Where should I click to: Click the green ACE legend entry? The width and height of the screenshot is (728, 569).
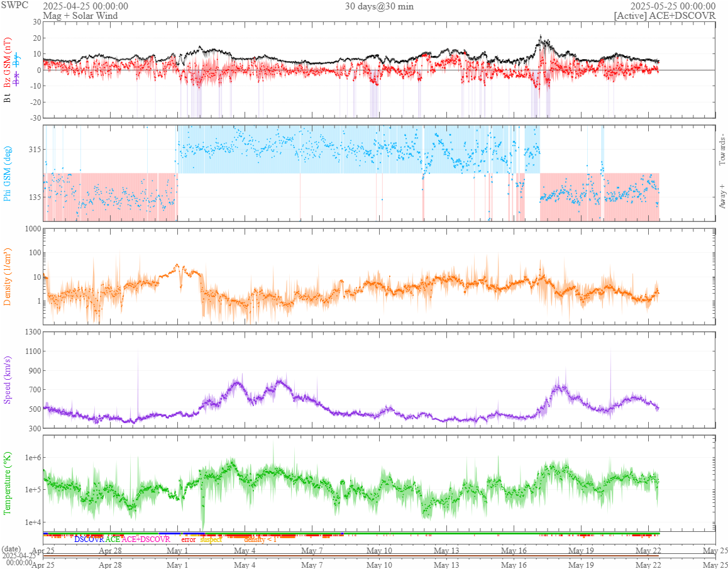point(113,539)
